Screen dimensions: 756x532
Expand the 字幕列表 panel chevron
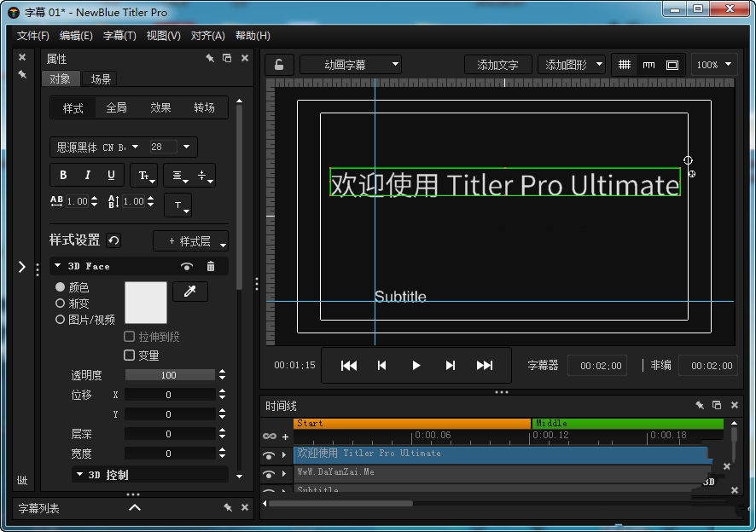(135, 507)
